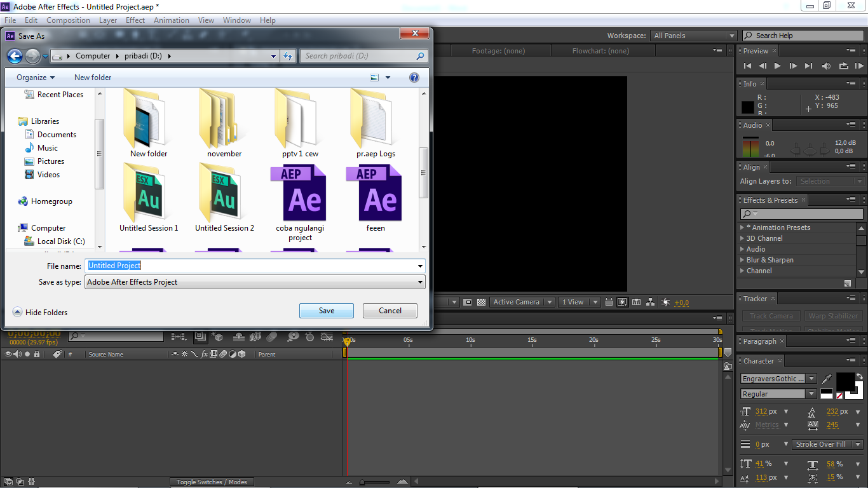
Task: Open the Active Camera dropdown
Action: click(x=522, y=302)
